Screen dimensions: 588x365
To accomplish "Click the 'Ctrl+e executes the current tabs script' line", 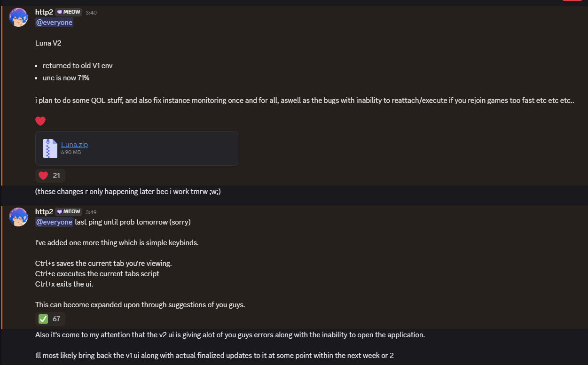I will click(97, 273).
